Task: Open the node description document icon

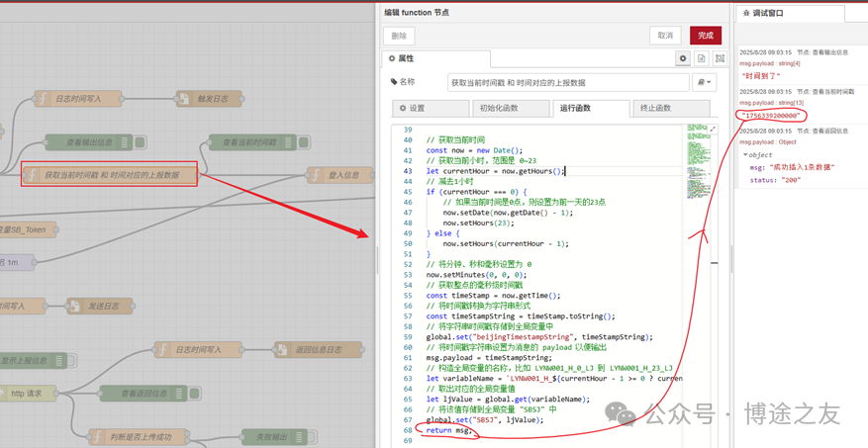Action: (x=701, y=58)
